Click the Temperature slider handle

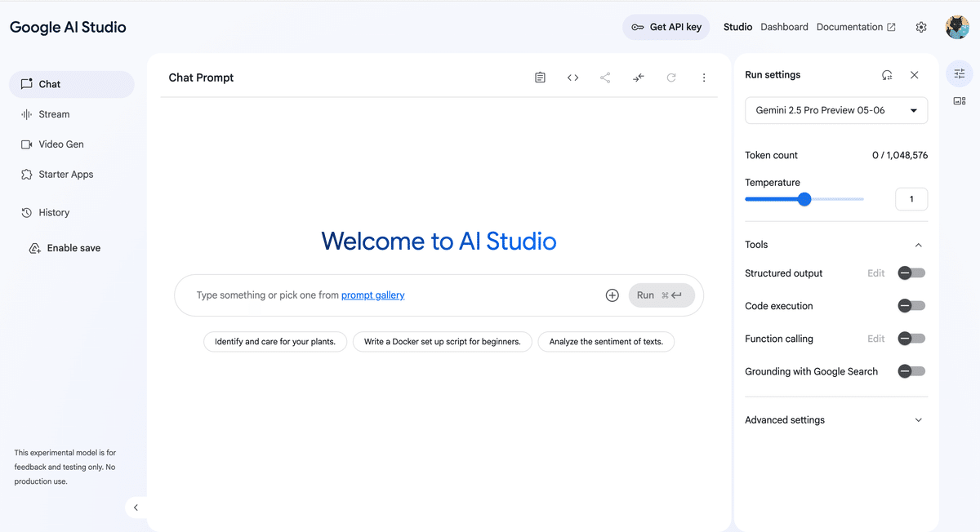point(804,199)
